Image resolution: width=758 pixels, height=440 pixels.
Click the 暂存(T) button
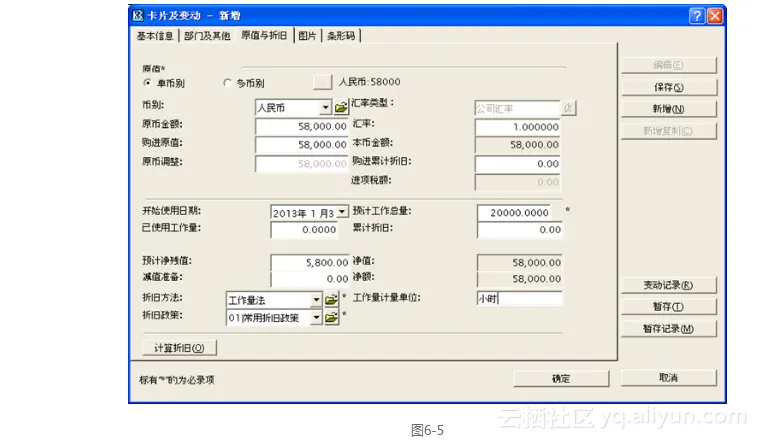pos(669,307)
